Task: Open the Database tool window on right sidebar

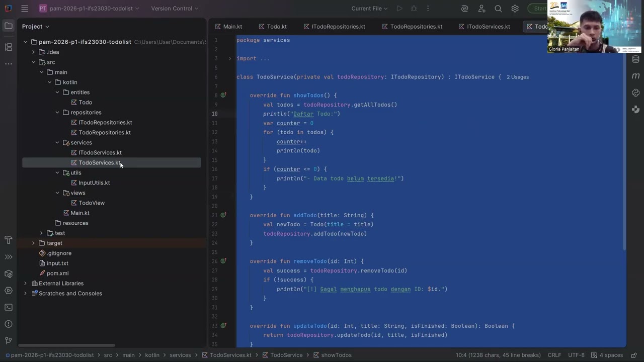Action: [x=635, y=59]
